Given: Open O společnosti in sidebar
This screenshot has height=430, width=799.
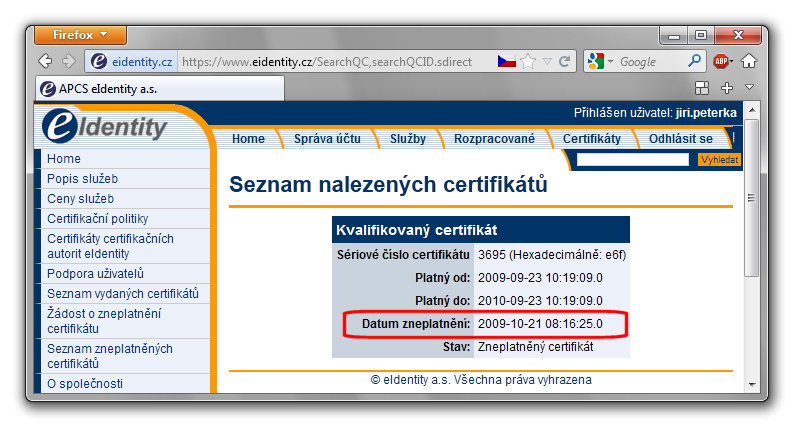Looking at the screenshot, I should (x=85, y=383).
